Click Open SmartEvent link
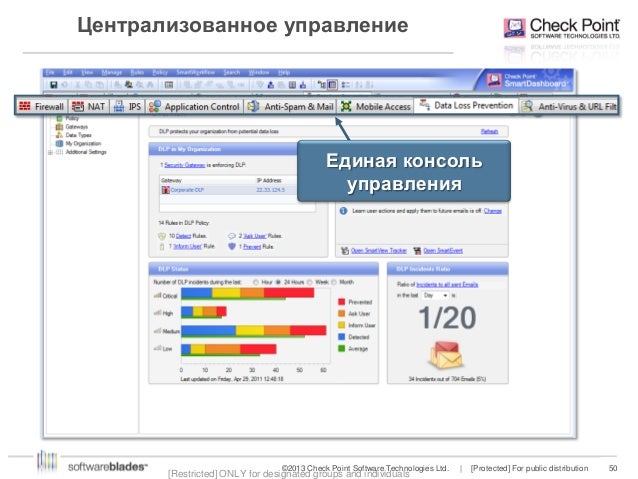 click(443, 250)
